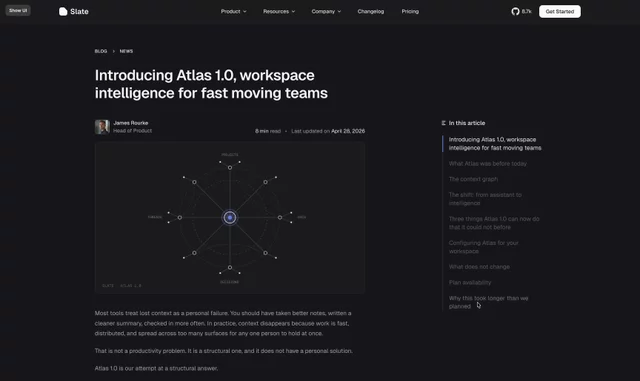This screenshot has width=640, height=381.
Task: Open the Changelog page
Action: (x=371, y=11)
